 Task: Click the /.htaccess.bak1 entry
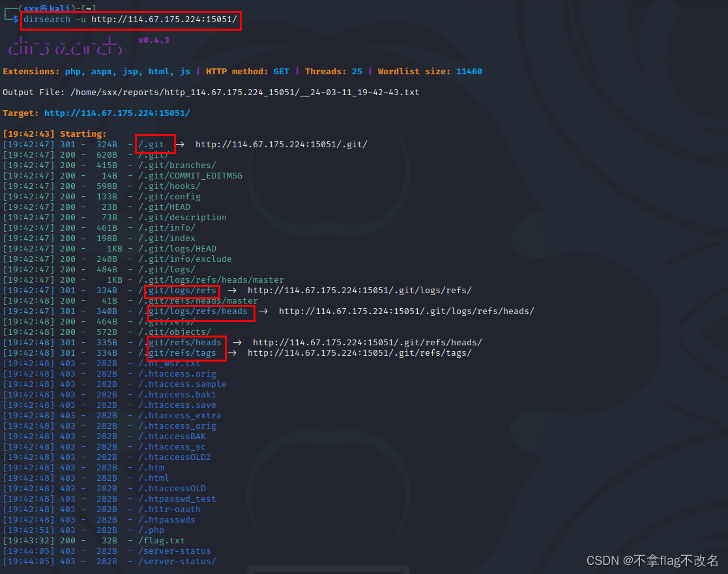pyautogui.click(x=177, y=395)
